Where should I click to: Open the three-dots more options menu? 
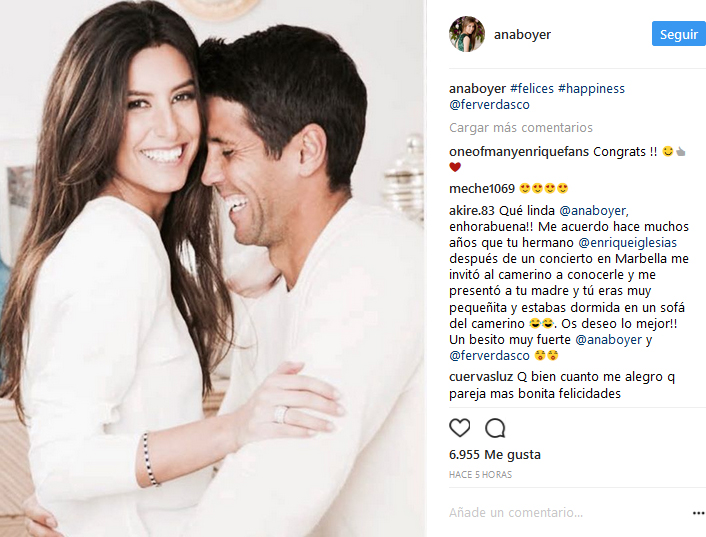(x=698, y=513)
